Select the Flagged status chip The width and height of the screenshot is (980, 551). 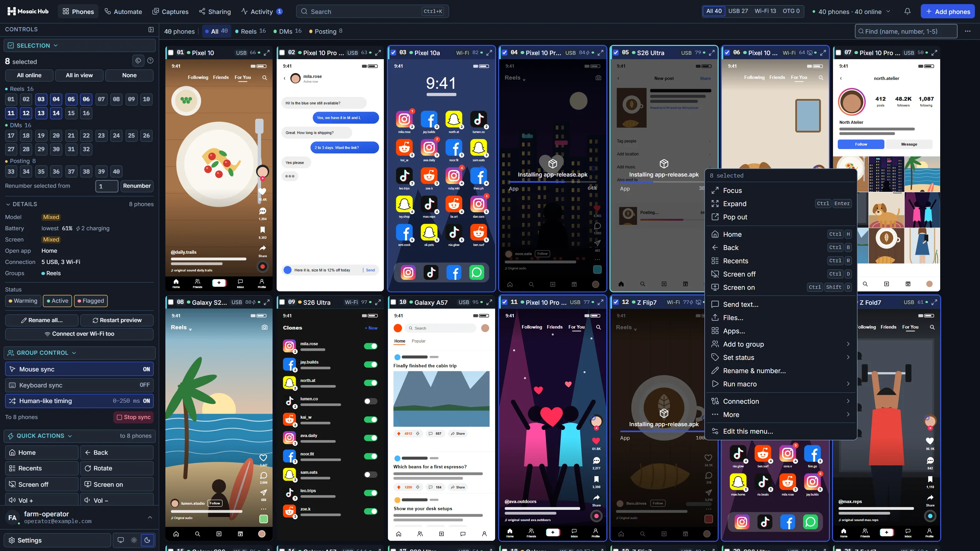pos(91,301)
